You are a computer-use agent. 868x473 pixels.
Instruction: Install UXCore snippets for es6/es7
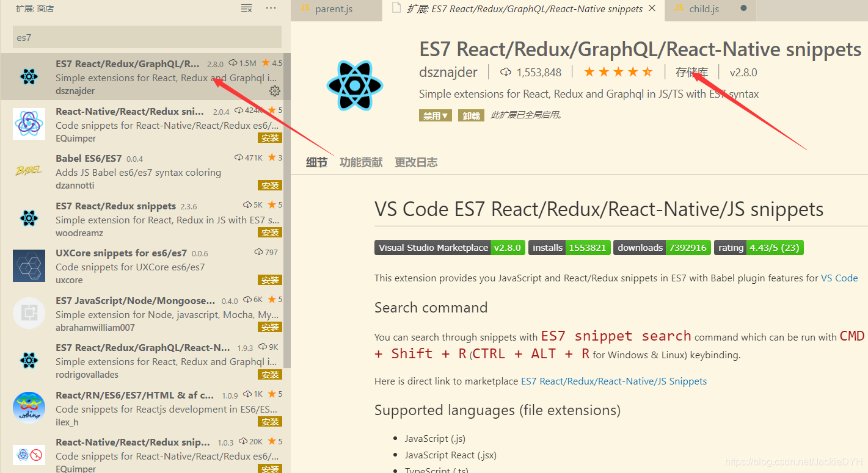pos(270,280)
